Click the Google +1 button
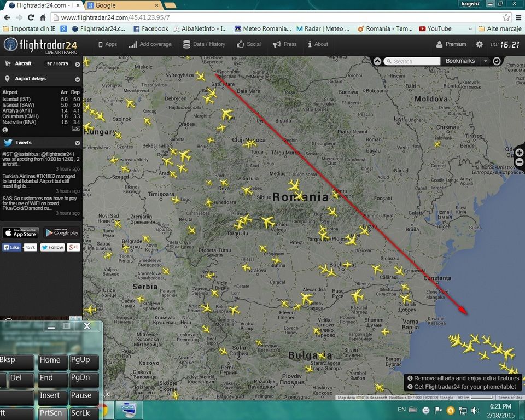Viewport: 525px width, 420px height. pyautogui.click(x=73, y=248)
